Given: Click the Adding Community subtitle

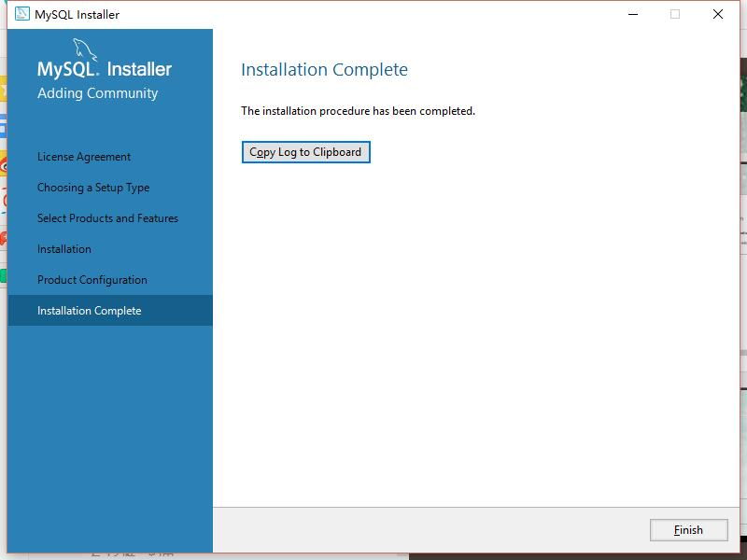Looking at the screenshot, I should (98, 93).
